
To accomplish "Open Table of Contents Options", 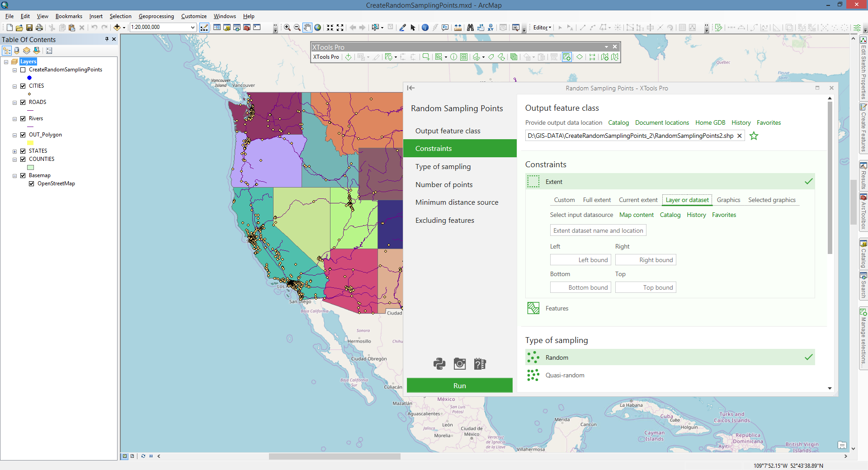I will click(x=49, y=51).
